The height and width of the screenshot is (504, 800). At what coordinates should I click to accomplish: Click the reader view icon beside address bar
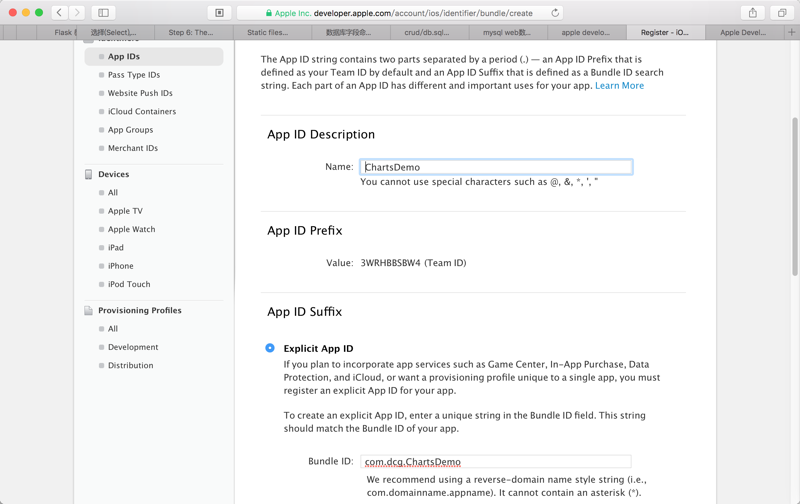tap(220, 13)
